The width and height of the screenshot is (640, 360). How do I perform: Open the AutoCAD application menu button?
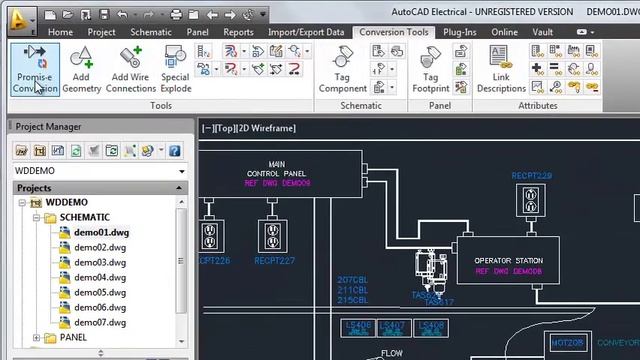22,21
